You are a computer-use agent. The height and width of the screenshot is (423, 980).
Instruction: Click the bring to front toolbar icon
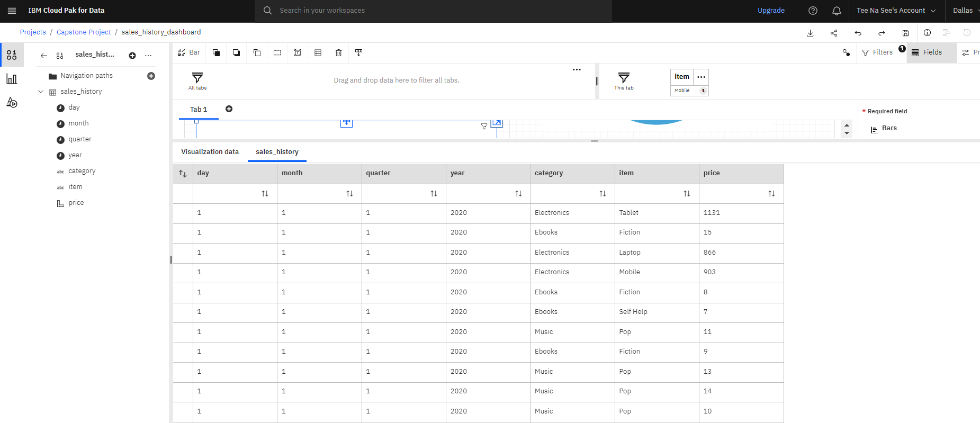point(216,52)
